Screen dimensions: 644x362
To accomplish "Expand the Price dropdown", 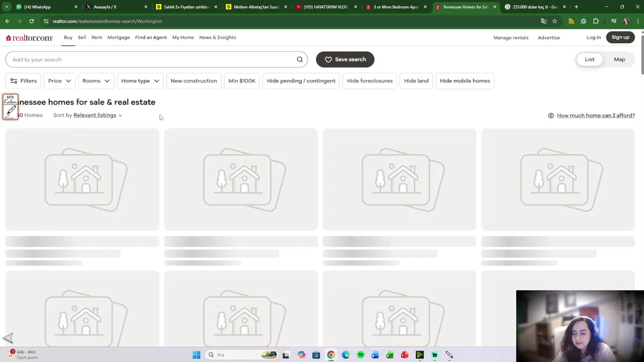I will [x=59, y=81].
